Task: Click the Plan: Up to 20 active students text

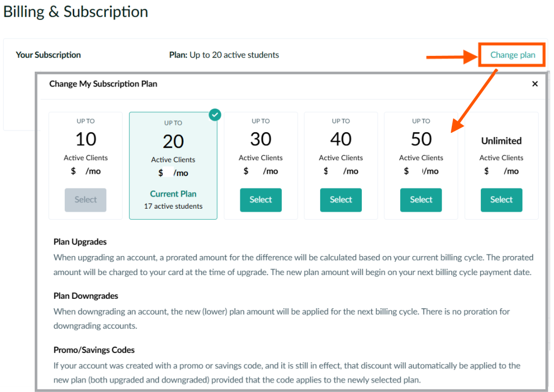Action: (x=224, y=55)
